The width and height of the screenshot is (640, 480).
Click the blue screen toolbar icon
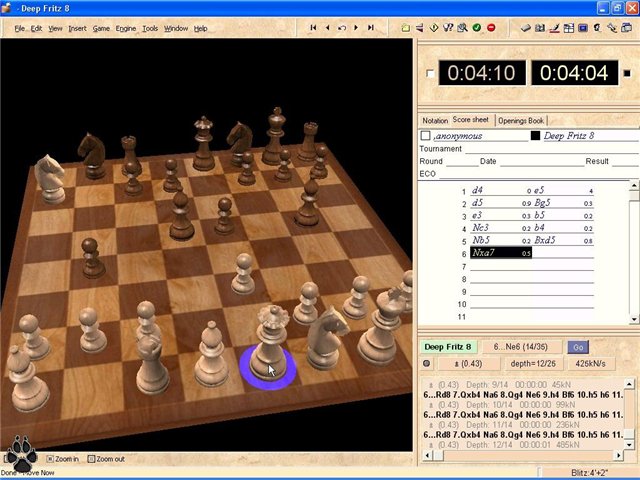point(583,28)
